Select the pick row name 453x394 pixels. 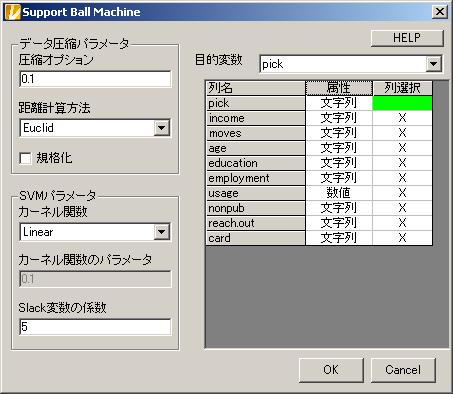pos(256,103)
